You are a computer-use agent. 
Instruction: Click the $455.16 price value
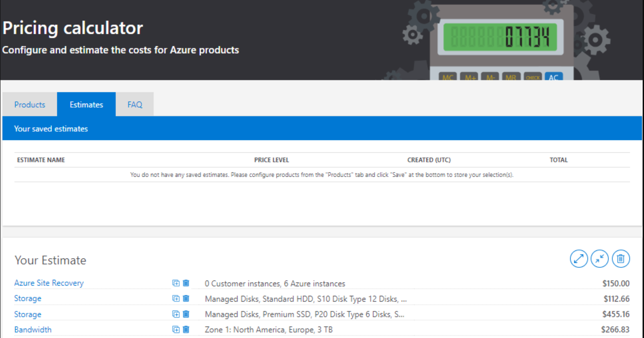pos(616,314)
